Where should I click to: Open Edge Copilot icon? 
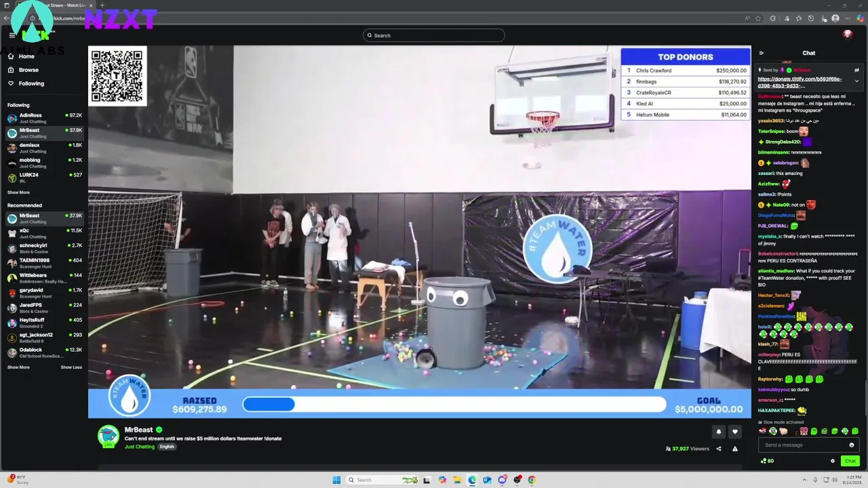click(861, 18)
